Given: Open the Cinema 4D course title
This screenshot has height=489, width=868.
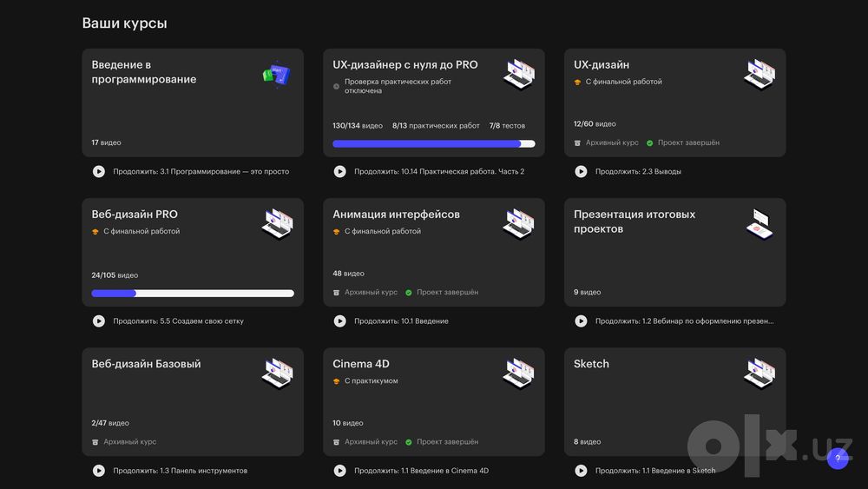Looking at the screenshot, I should (361, 364).
